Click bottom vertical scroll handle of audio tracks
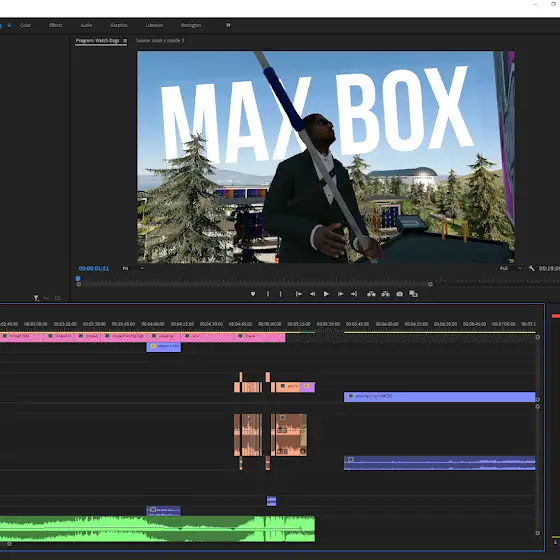Image resolution: width=560 pixels, height=560 pixels. point(538,533)
